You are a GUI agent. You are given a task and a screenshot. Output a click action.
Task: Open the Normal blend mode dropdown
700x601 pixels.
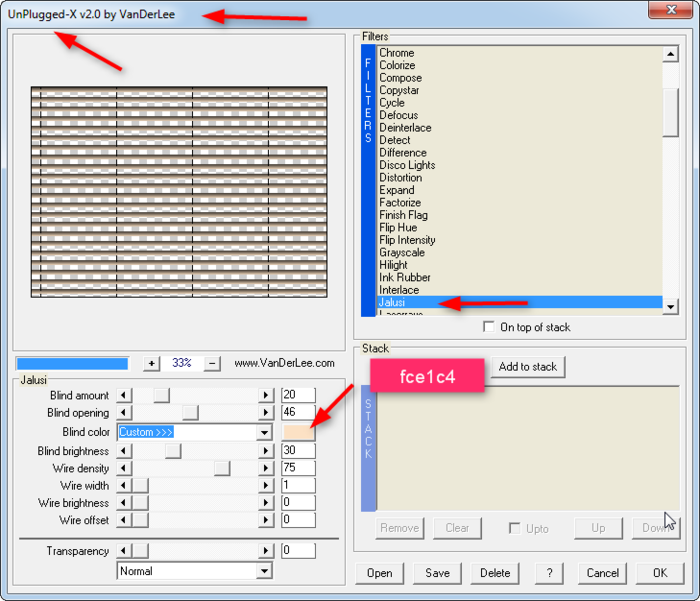(x=264, y=571)
